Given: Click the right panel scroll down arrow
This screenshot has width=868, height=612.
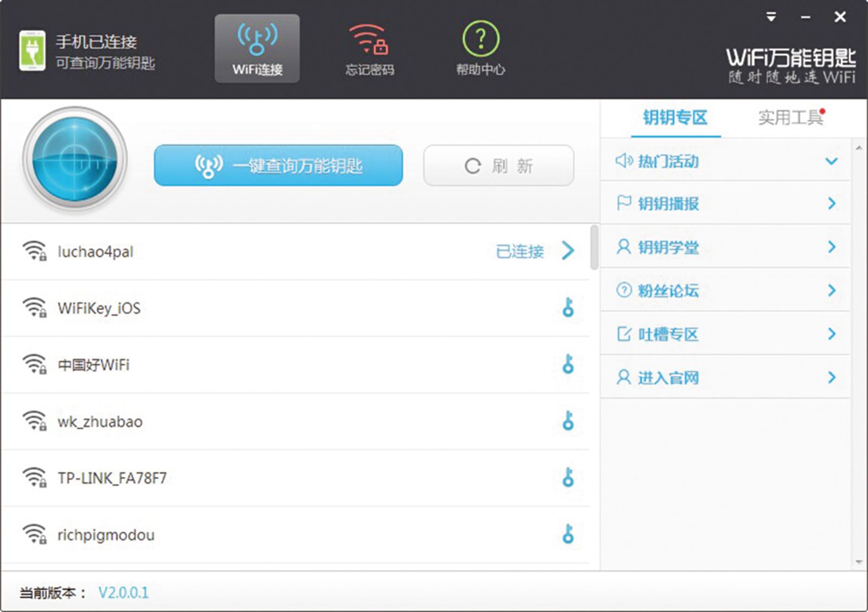Looking at the screenshot, I should tap(859, 562).
